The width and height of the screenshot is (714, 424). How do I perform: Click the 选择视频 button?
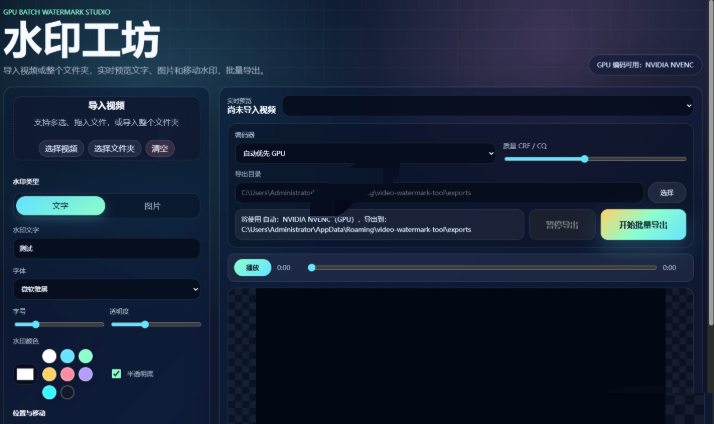pos(61,148)
